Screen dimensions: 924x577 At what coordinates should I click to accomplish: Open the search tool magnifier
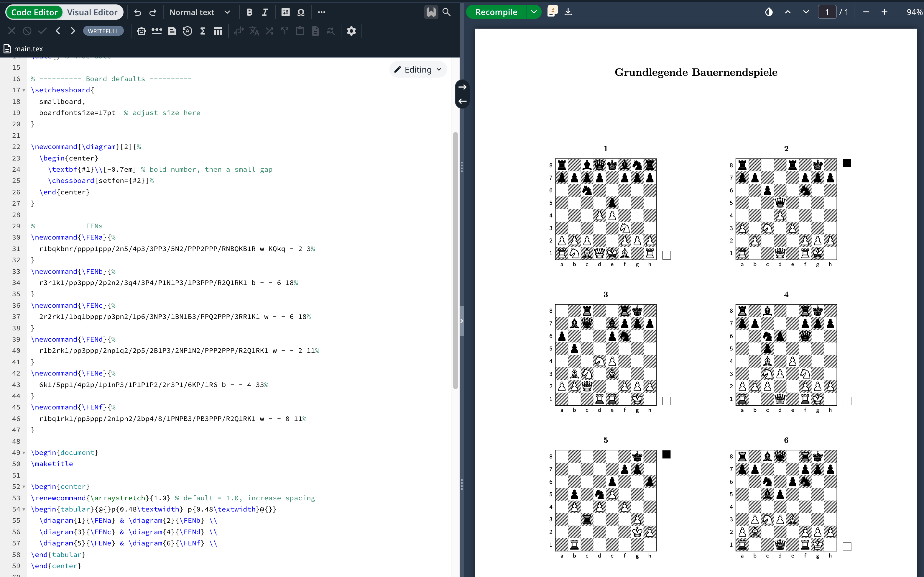click(446, 12)
